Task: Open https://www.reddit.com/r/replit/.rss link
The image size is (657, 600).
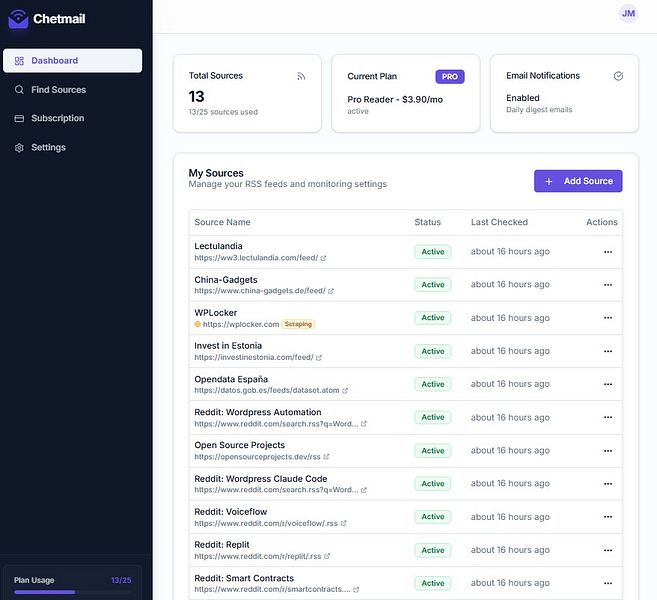Action: tap(258, 556)
